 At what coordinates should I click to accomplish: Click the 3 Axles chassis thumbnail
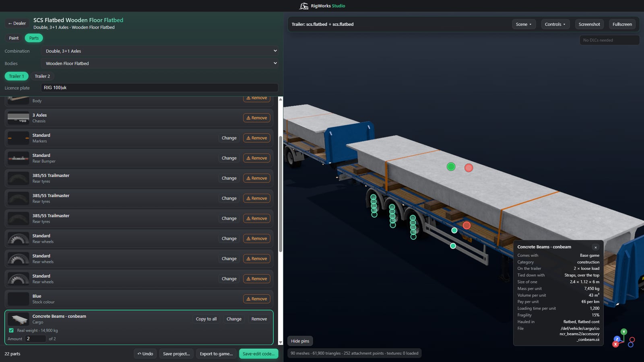[18, 118]
